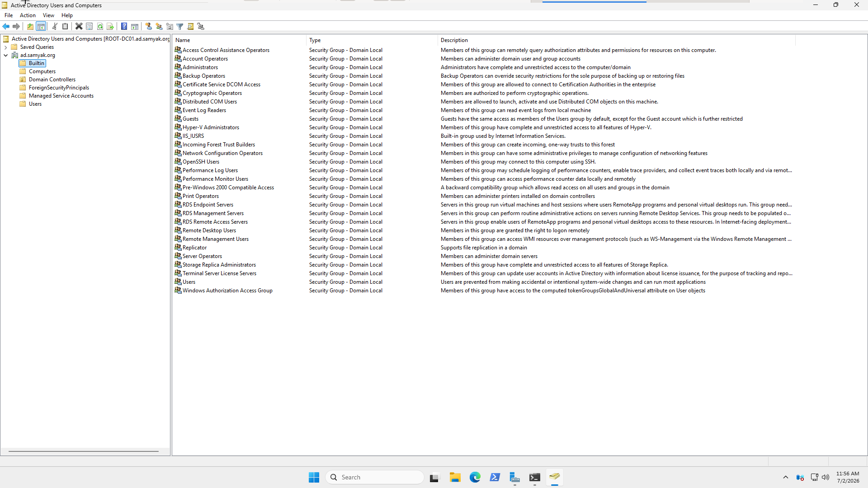The image size is (868, 488).
Task: Click the Forward arrow toolbar icon
Action: coord(16,26)
